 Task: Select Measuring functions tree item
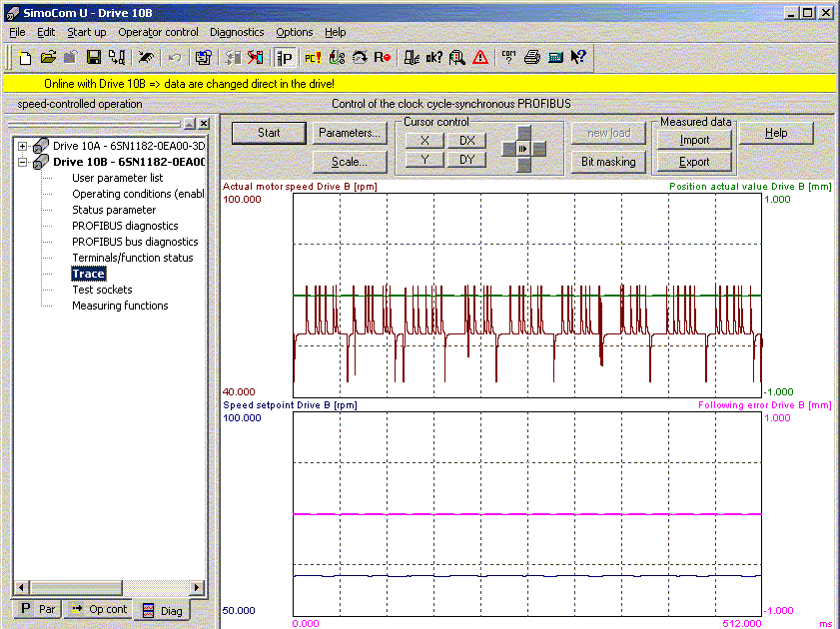(120, 306)
